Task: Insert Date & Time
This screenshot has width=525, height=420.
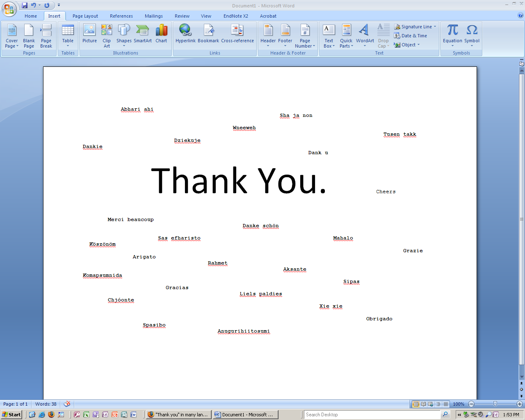Action: click(411, 36)
